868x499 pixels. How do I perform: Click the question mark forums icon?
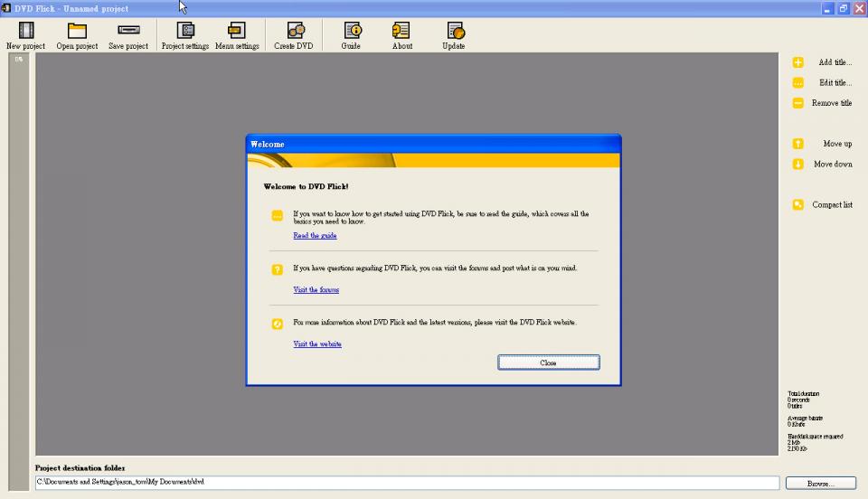point(278,270)
